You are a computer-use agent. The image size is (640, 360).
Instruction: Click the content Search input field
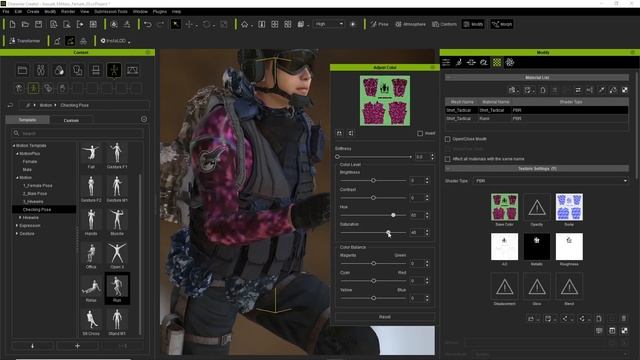pyautogui.click(x=78, y=133)
